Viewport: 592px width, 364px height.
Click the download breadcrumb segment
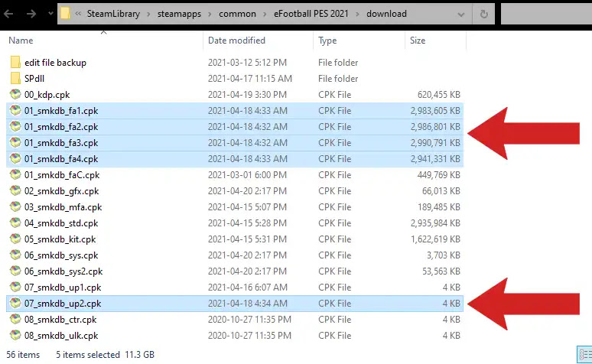(386, 14)
